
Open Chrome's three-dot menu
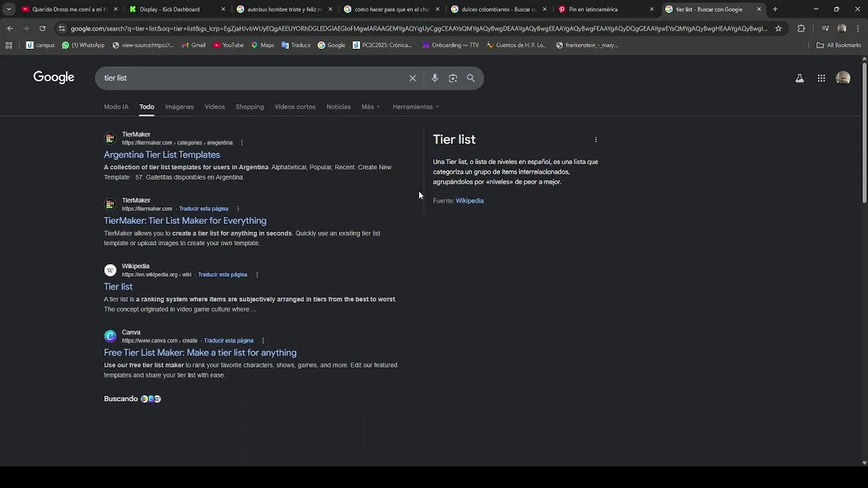coord(858,28)
